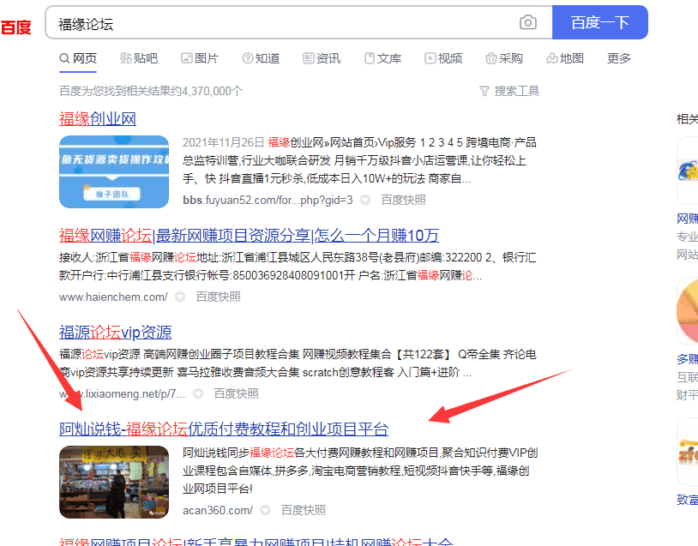Open the 文库 tab
Screen dimensions: 698x546
[x=383, y=58]
